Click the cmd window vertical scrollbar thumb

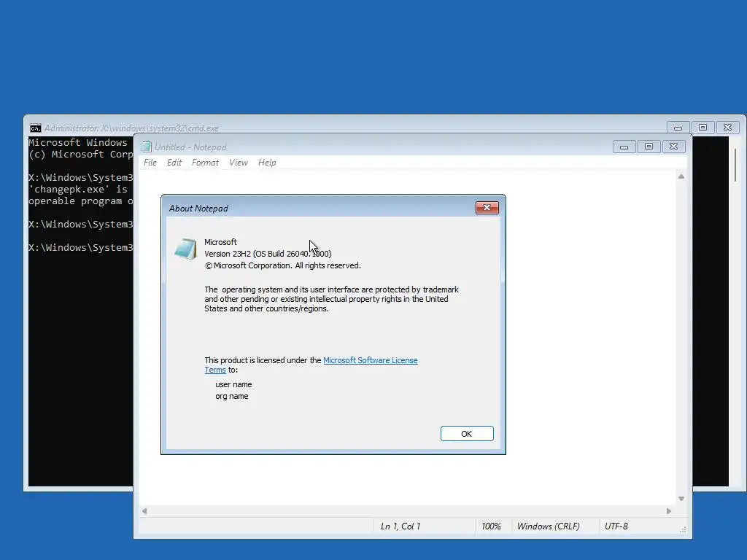pyautogui.click(x=735, y=165)
